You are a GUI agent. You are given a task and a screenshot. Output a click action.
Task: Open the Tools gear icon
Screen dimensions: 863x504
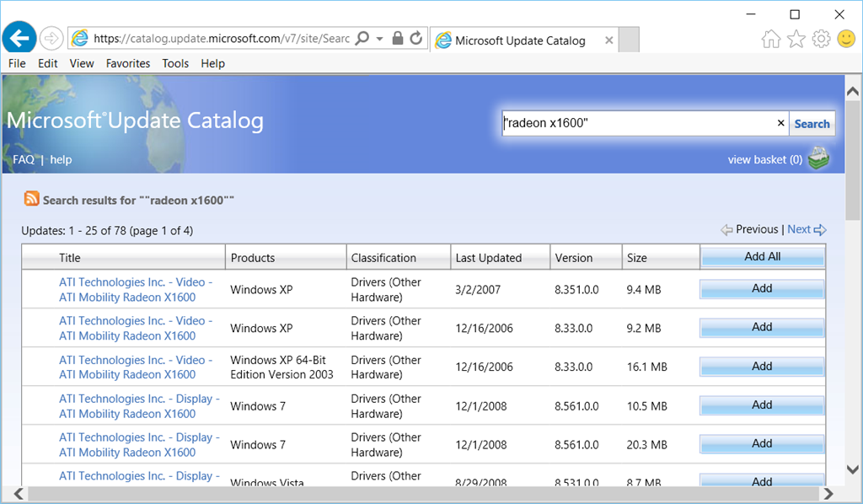(821, 39)
